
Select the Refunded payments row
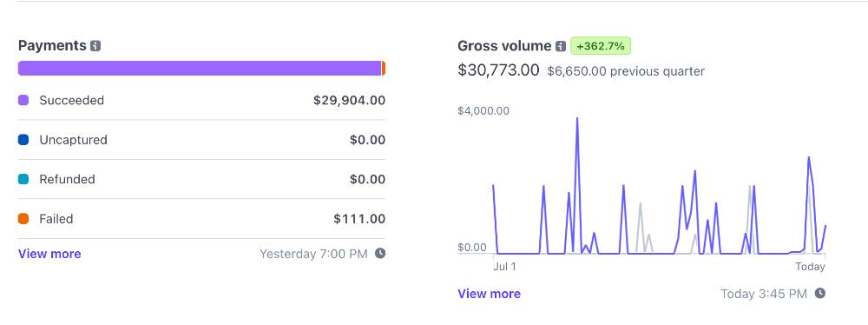click(x=201, y=179)
